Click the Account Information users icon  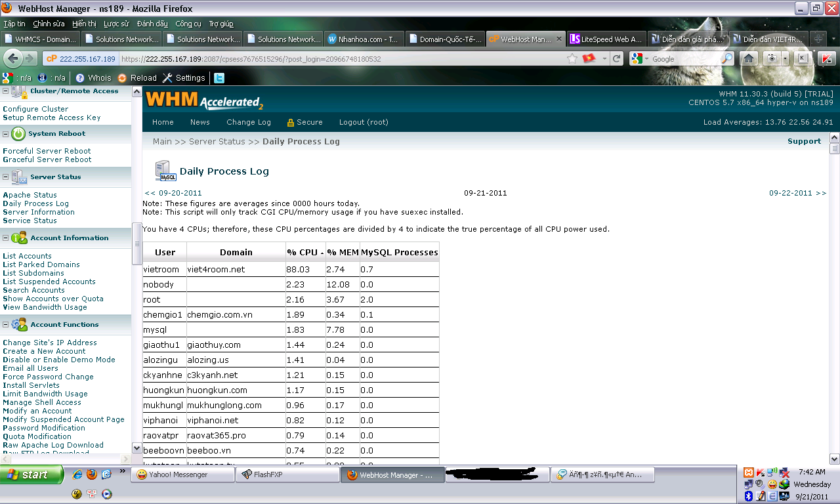19,238
